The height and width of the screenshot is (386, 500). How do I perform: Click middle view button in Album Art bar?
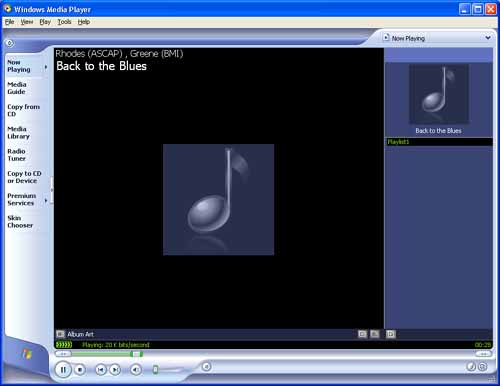375,334
